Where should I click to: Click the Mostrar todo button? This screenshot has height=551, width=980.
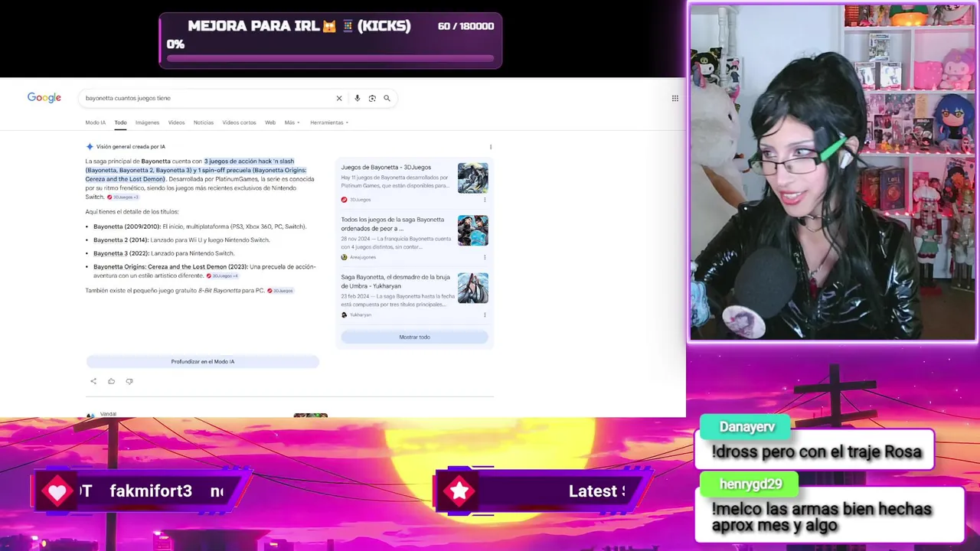click(414, 337)
